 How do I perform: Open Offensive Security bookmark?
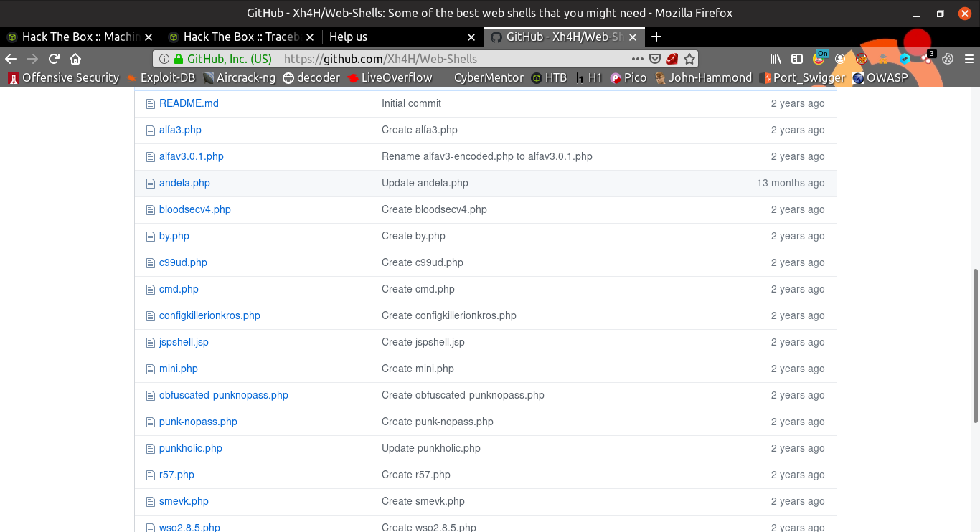63,77
